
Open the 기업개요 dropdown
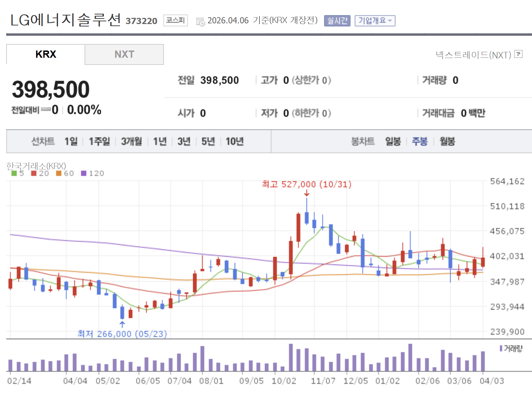375,21
